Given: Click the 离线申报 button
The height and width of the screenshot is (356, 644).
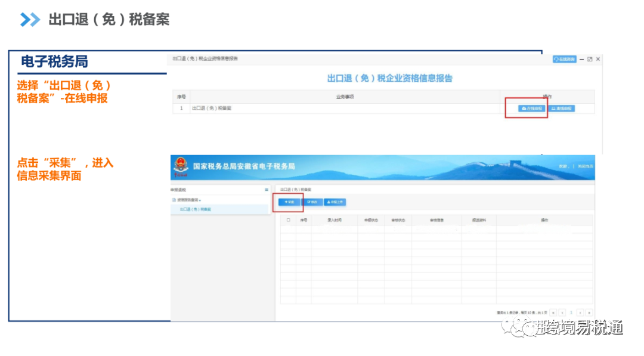Looking at the screenshot, I should click(x=561, y=108).
